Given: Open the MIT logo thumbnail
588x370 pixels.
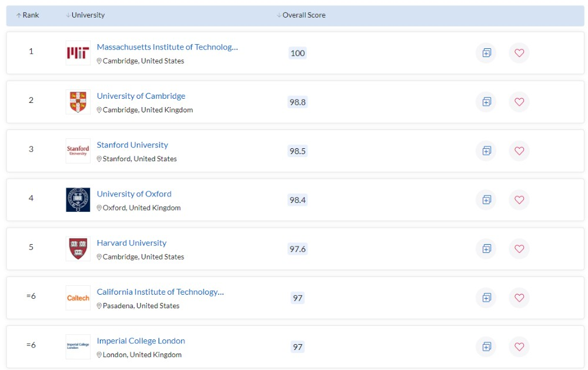Looking at the screenshot, I should tap(78, 53).
